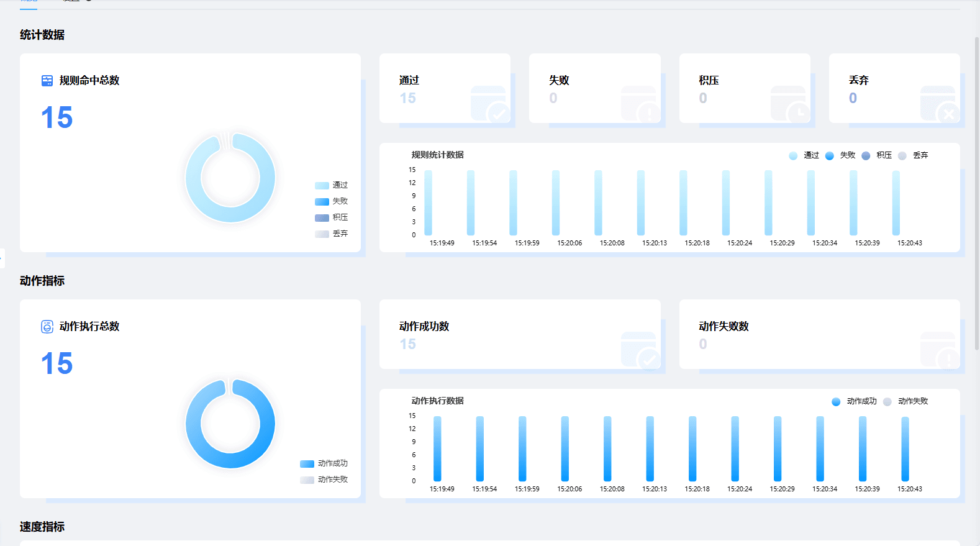980x546 pixels.
Task: Toggle 丢弃 series in 规则统计数据 legend
Action: point(913,155)
